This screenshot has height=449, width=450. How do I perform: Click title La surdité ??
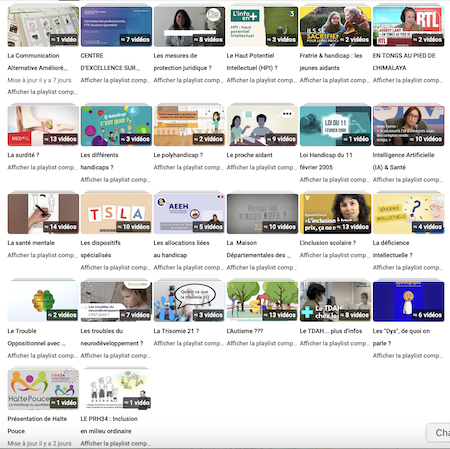23,155
